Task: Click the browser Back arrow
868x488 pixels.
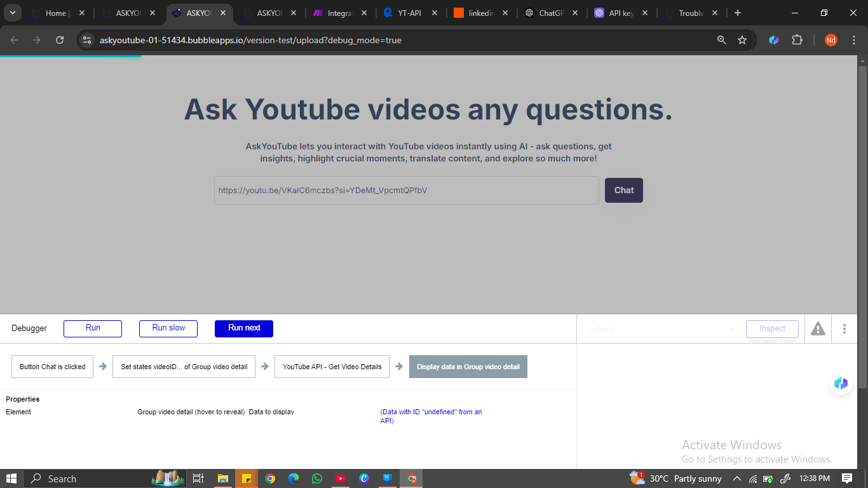Action: [14, 40]
